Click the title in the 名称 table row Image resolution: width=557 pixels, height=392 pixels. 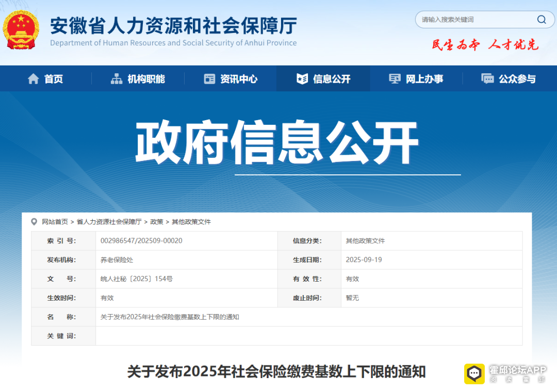(170, 317)
